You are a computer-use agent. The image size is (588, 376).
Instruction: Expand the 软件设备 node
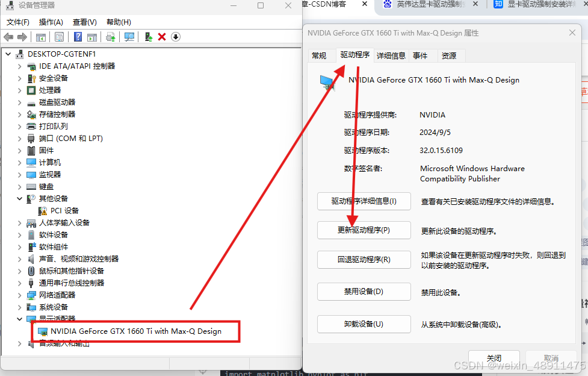pyautogui.click(x=19, y=235)
